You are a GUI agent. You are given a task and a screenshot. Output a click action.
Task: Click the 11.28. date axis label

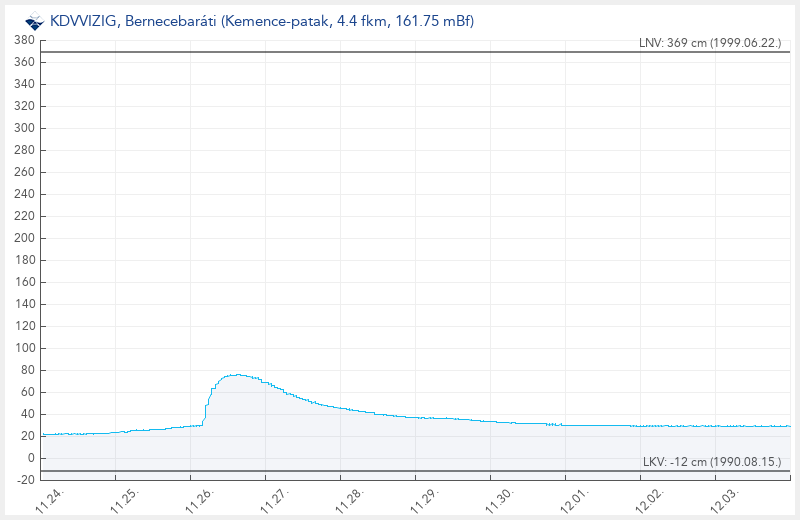(x=350, y=499)
